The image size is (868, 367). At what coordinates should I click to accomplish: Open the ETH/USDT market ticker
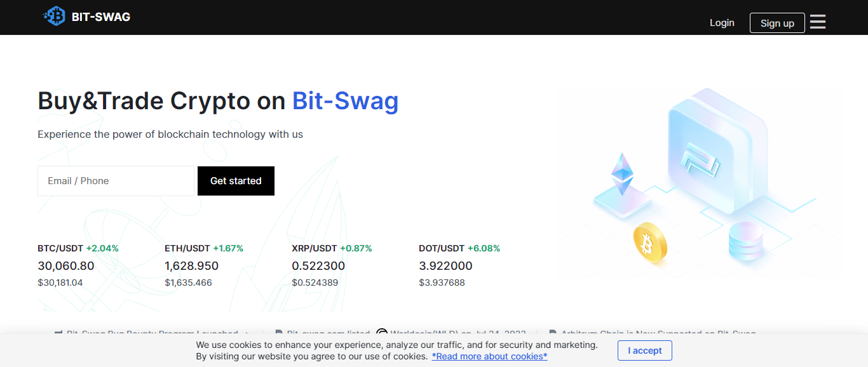point(187,248)
